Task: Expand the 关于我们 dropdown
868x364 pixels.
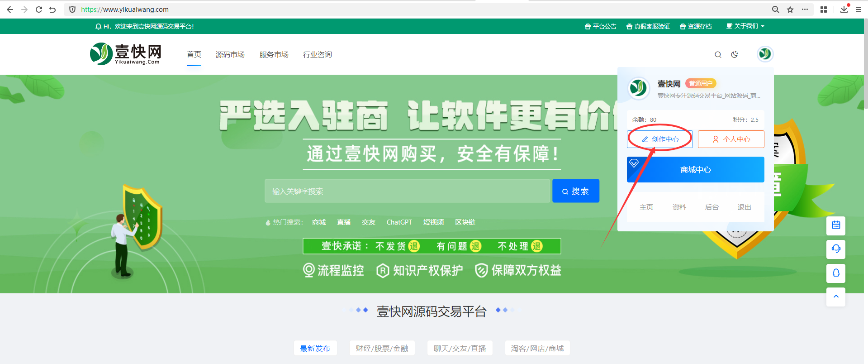Action: pos(745,26)
